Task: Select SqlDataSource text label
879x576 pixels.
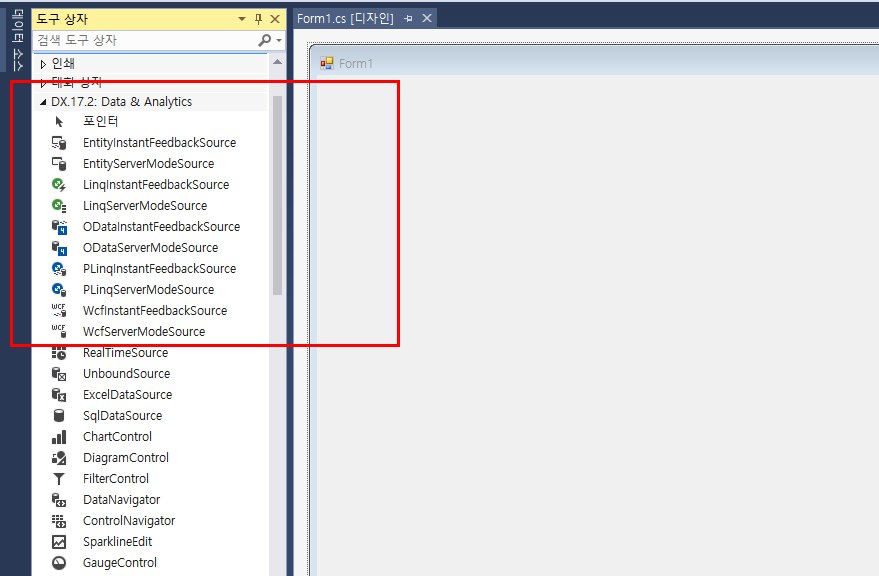Action: [x=123, y=416]
